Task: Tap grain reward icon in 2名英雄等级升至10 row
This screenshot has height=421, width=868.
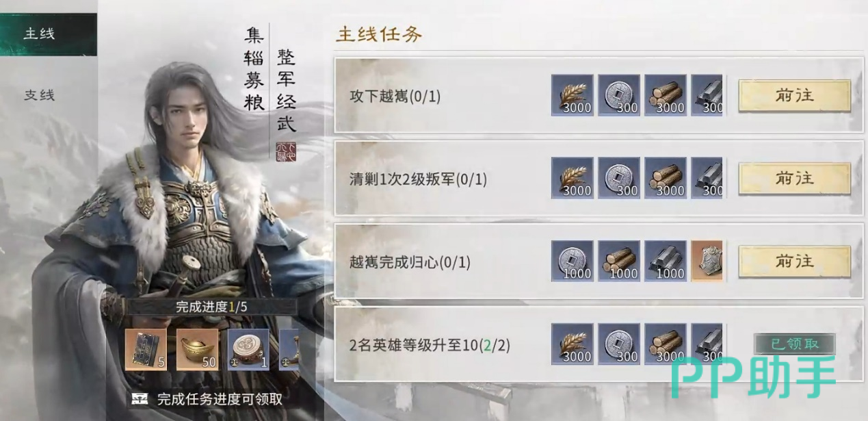Action: coord(573,344)
